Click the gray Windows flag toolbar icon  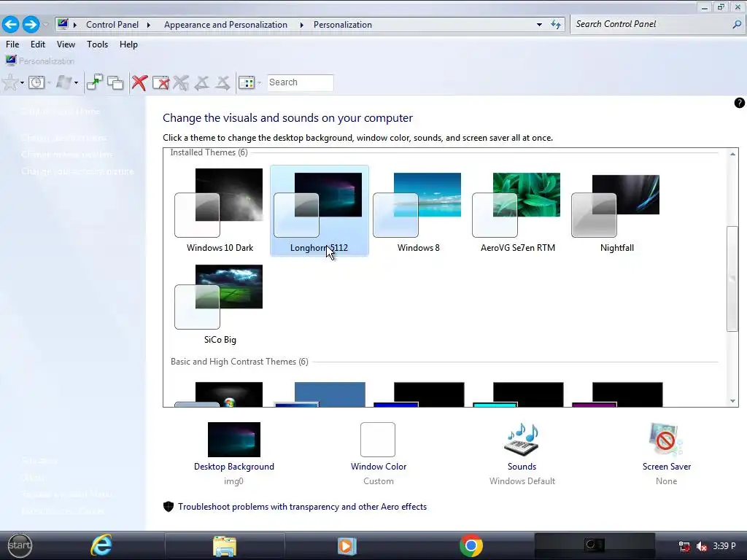click(x=64, y=82)
